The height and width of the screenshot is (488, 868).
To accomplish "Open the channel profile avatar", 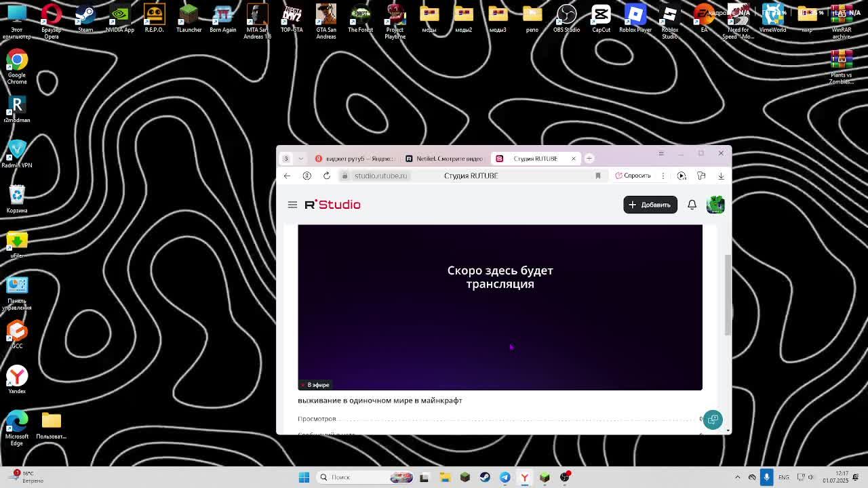I will point(715,205).
